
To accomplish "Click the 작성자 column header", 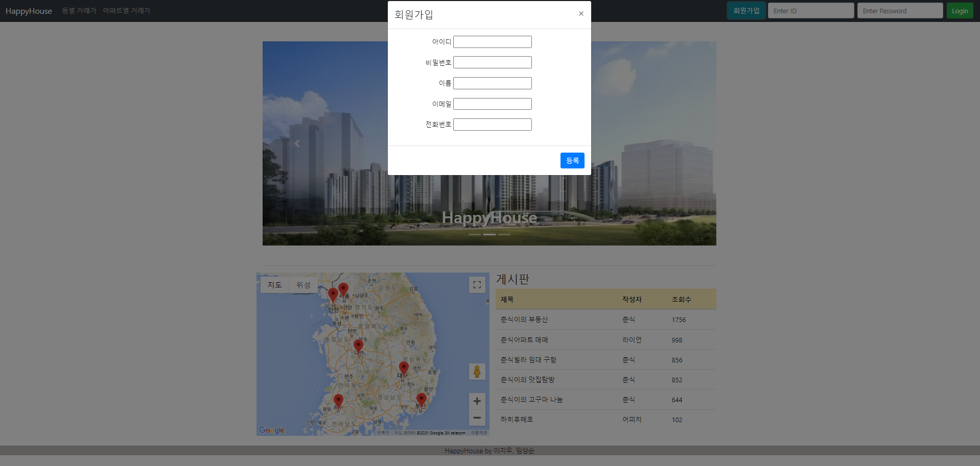I will pyautogui.click(x=632, y=300).
